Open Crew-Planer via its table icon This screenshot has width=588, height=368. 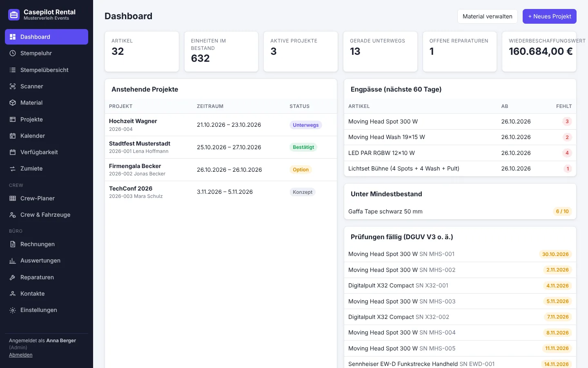coord(13,198)
